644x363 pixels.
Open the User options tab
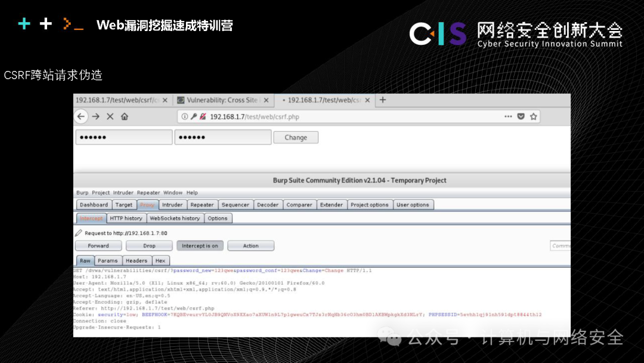[413, 205]
